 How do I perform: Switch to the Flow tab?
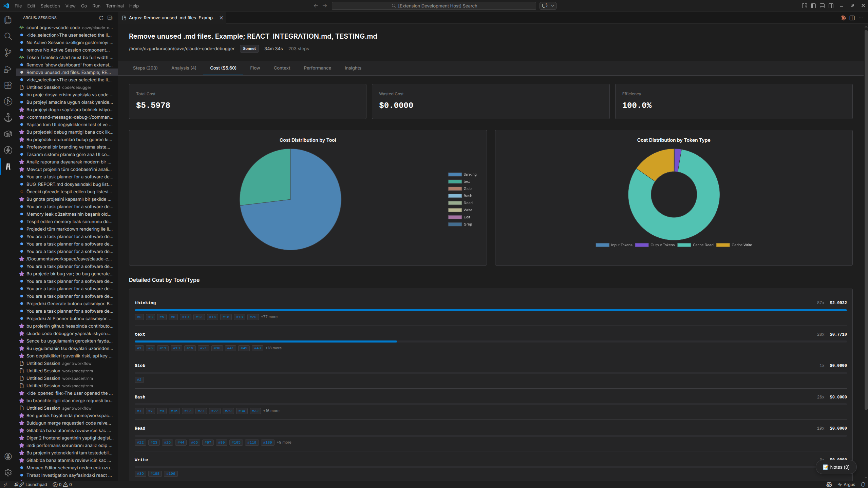254,68
